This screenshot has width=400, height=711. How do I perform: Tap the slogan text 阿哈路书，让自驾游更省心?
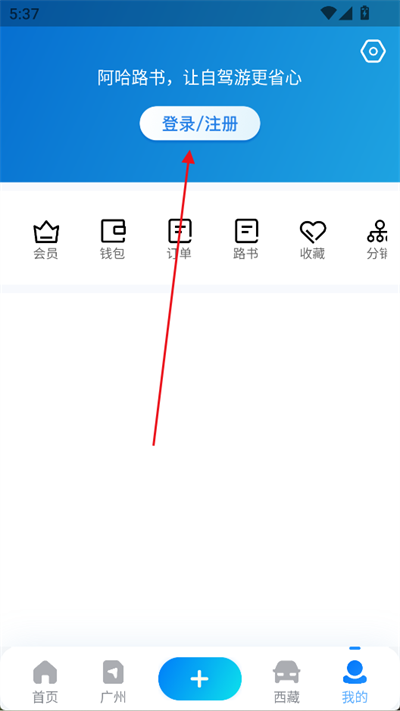200,78
